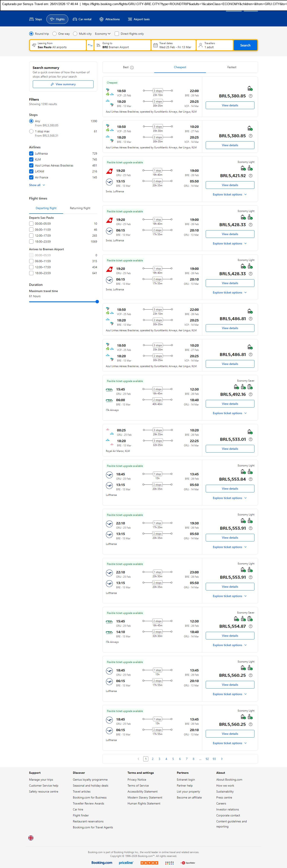Viewport: 287px width, 868px height.
Task: Click the info icon next to Best tab
Action: [x=132, y=67]
